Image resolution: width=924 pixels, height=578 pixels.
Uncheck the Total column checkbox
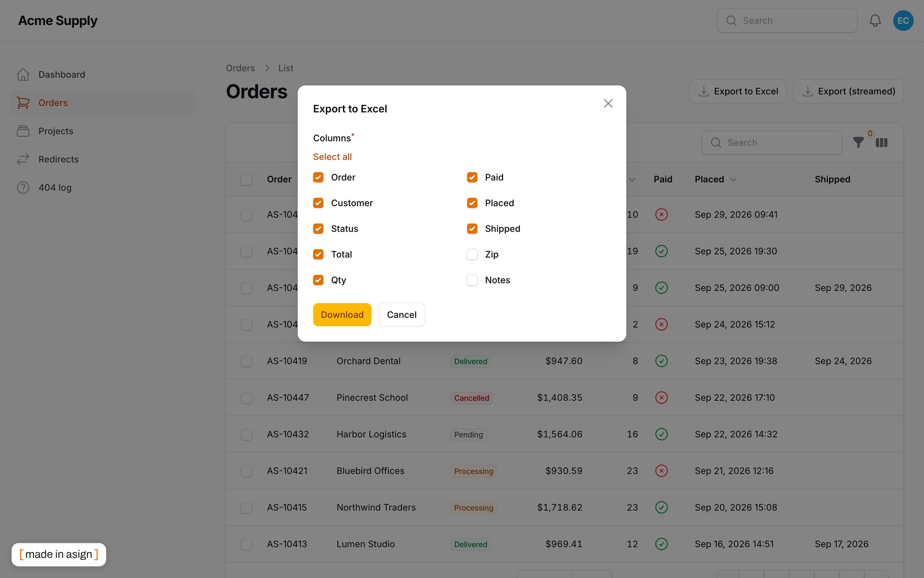(318, 254)
